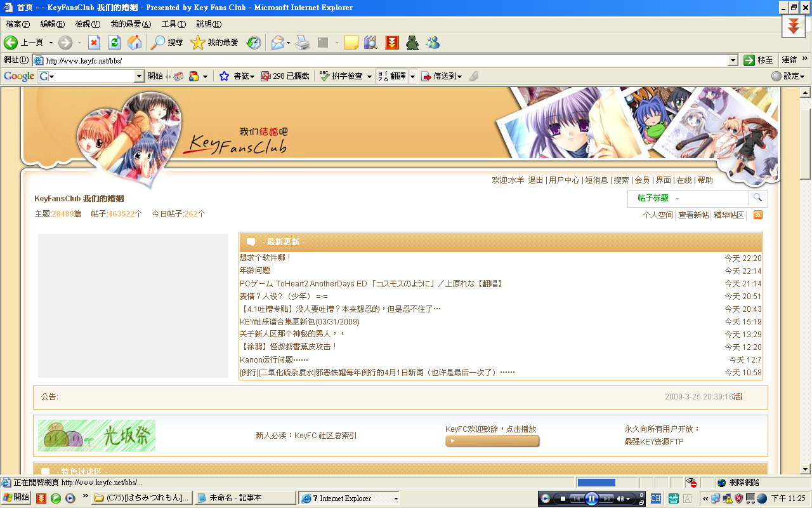Open the History icon in toolbar

pos(253,43)
